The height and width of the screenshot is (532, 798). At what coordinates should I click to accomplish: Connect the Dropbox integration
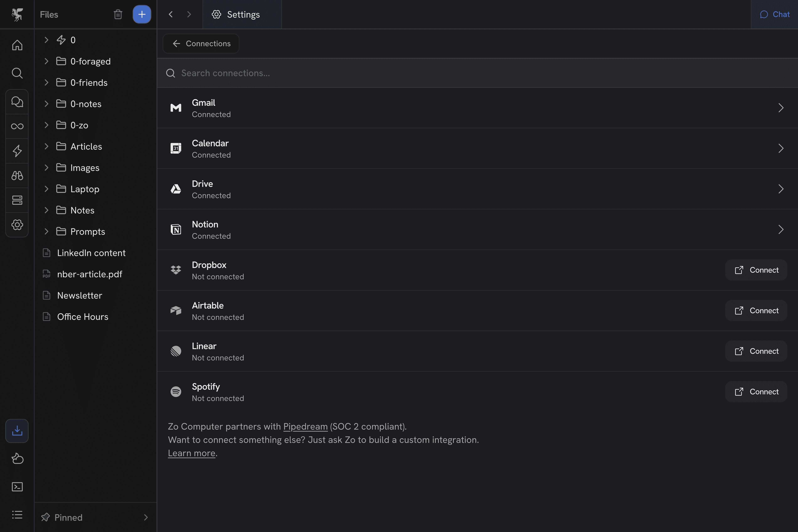click(756, 270)
